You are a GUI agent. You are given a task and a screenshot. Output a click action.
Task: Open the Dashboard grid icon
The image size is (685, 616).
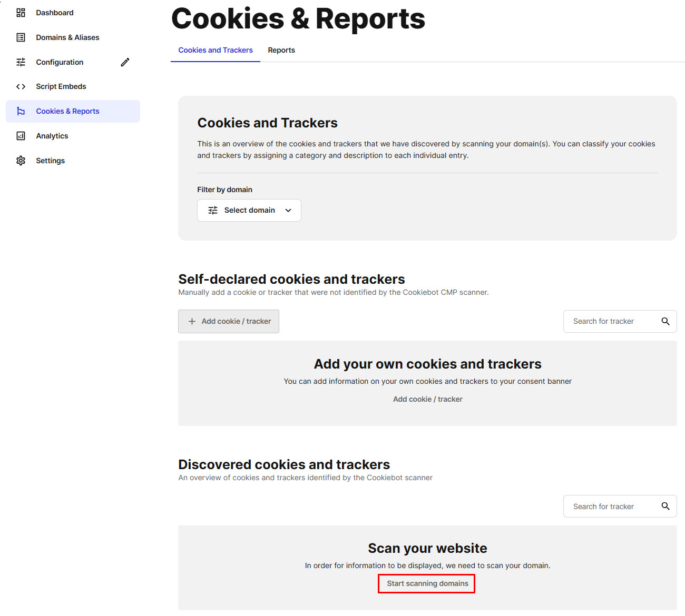[21, 12]
